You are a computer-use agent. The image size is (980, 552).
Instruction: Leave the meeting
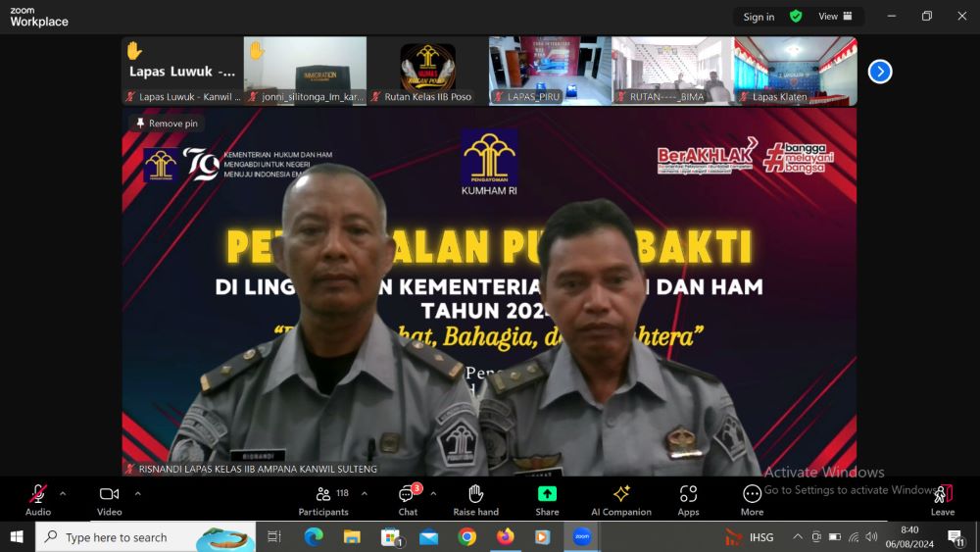coord(942,497)
